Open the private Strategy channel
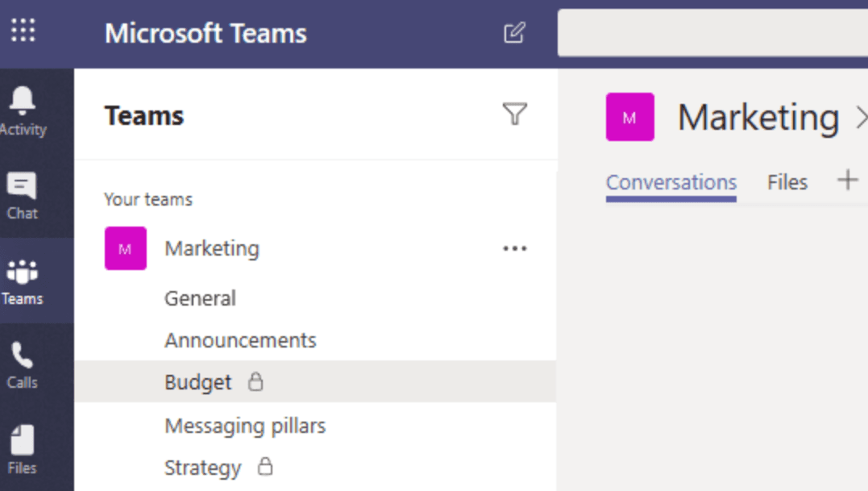The width and height of the screenshot is (868, 491). [203, 468]
